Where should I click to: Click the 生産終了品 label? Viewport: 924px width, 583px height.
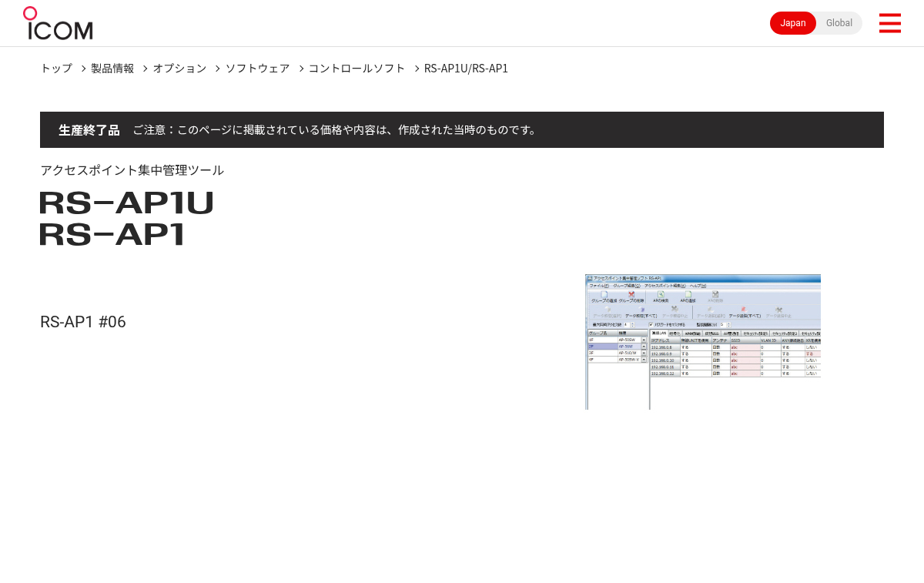click(x=89, y=130)
